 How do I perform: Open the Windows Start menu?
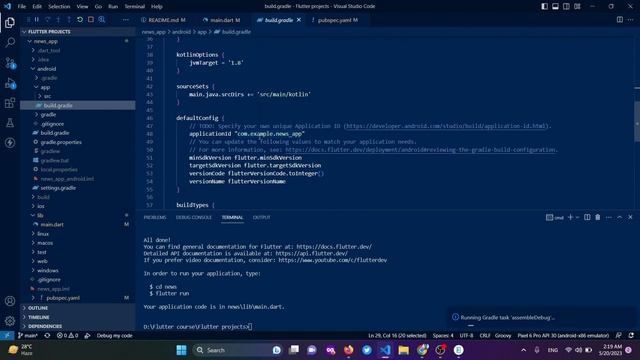[181, 350]
